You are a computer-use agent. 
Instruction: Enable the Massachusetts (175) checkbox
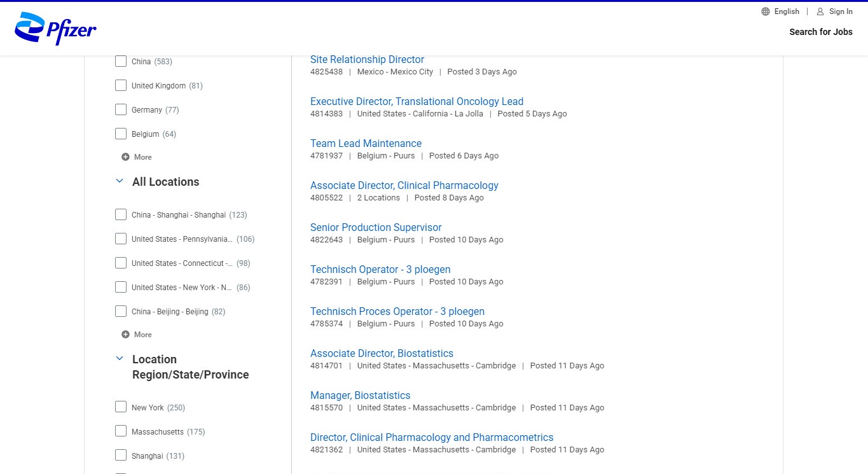121,432
